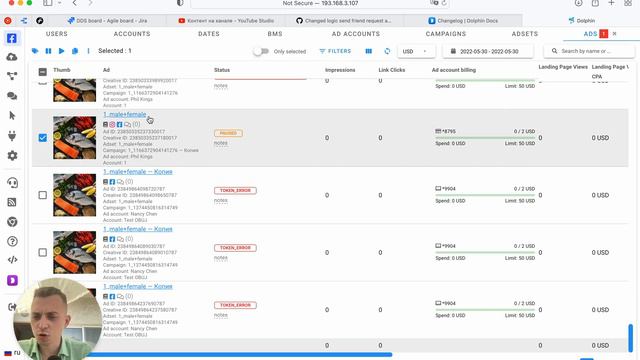Click the Instagram icon in the selected ad row
Screen dimensions: 640x360
(112, 124)
